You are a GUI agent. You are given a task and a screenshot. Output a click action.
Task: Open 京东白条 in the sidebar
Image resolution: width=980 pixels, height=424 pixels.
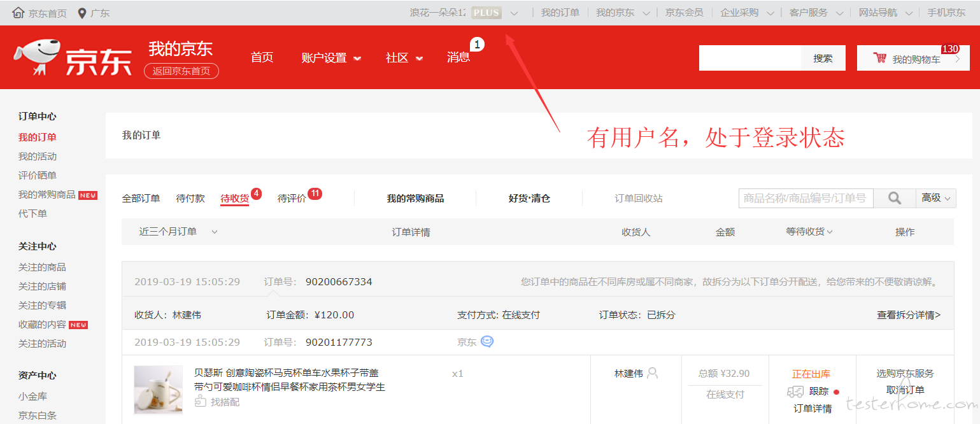pos(38,415)
